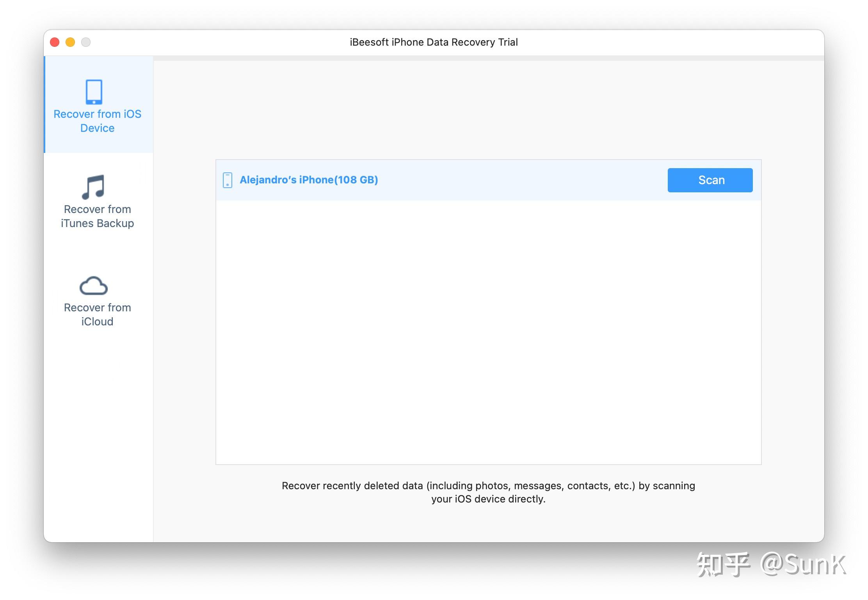Open the "Recover from iCloud" text label
This screenshot has height=600, width=868.
point(97,314)
